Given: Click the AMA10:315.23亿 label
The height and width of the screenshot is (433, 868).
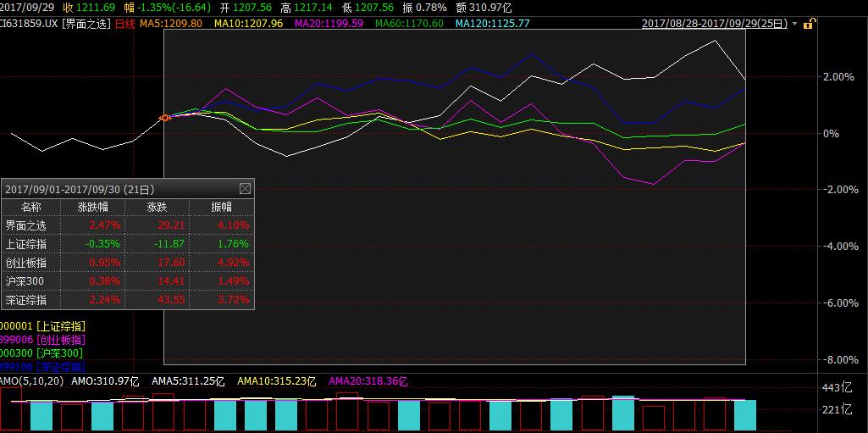Looking at the screenshot, I should tap(277, 381).
